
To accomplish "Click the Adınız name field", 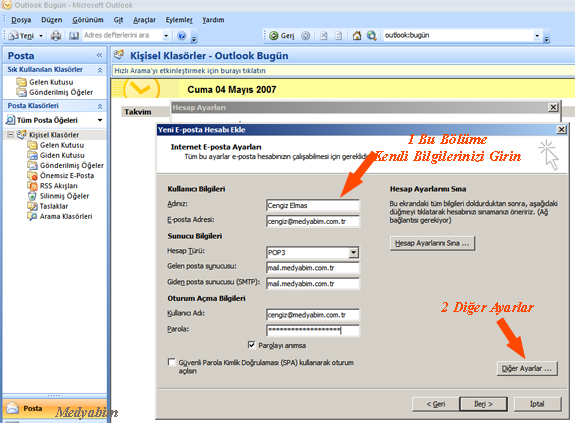I will 313,205.
